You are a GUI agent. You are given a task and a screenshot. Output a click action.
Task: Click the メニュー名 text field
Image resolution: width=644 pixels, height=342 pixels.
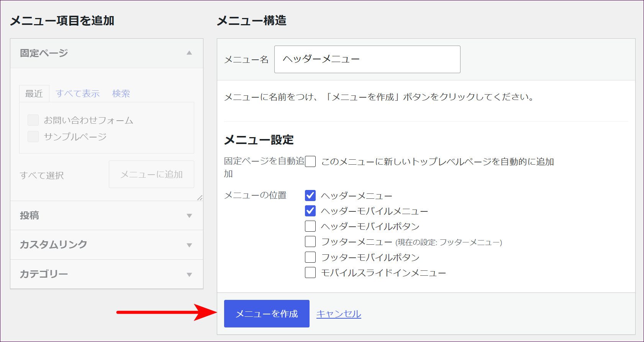coord(367,59)
